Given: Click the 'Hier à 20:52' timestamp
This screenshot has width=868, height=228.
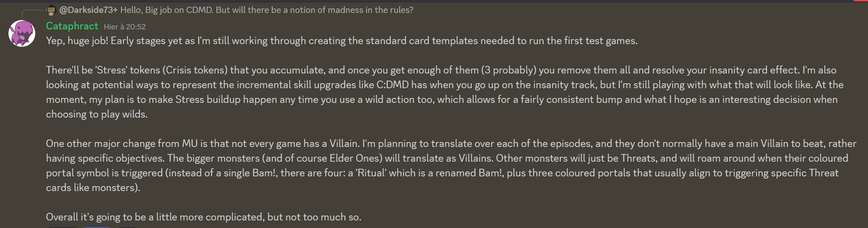Looking at the screenshot, I should 125,27.
